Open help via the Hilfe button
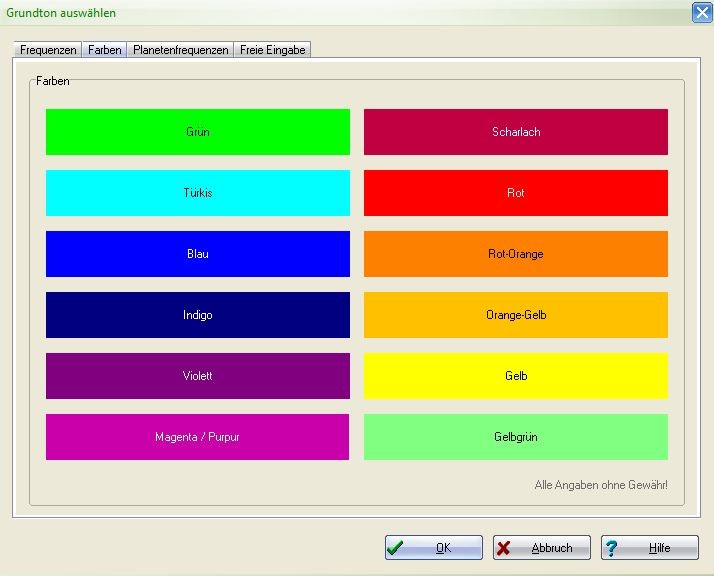 [x=649, y=547]
